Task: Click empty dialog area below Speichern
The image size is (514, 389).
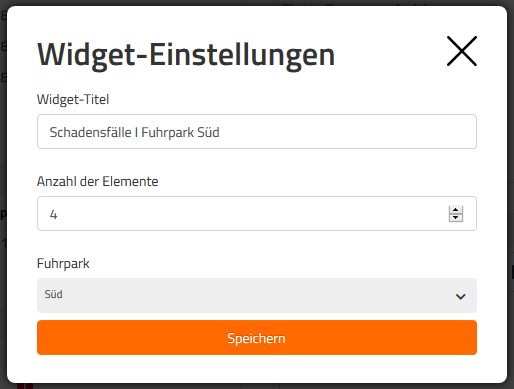Action: (x=257, y=368)
